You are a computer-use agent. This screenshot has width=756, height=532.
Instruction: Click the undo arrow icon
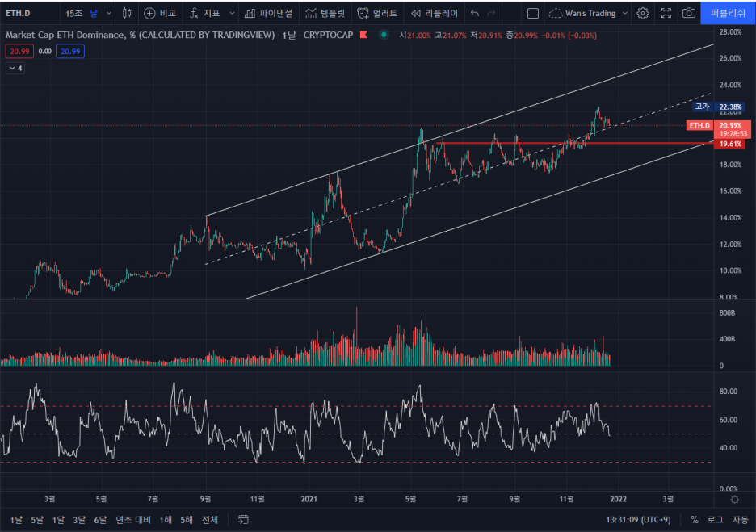(475, 14)
